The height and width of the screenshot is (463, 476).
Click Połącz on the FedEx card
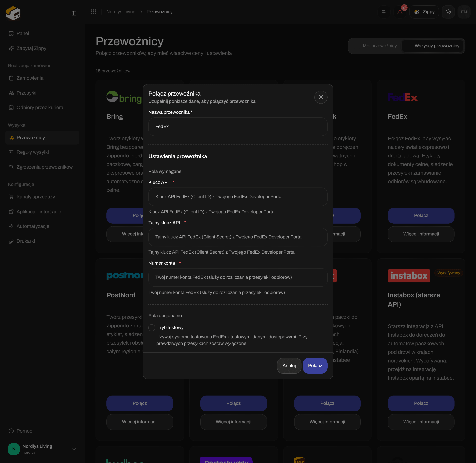pyautogui.click(x=421, y=216)
